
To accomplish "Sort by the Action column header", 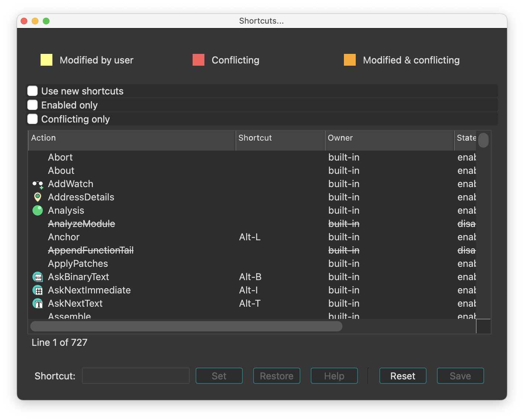I will coord(131,138).
